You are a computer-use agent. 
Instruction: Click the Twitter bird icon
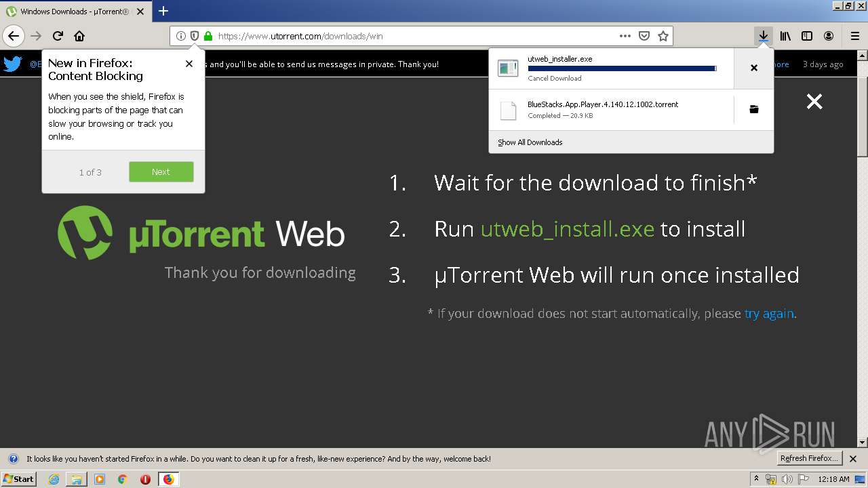12,64
